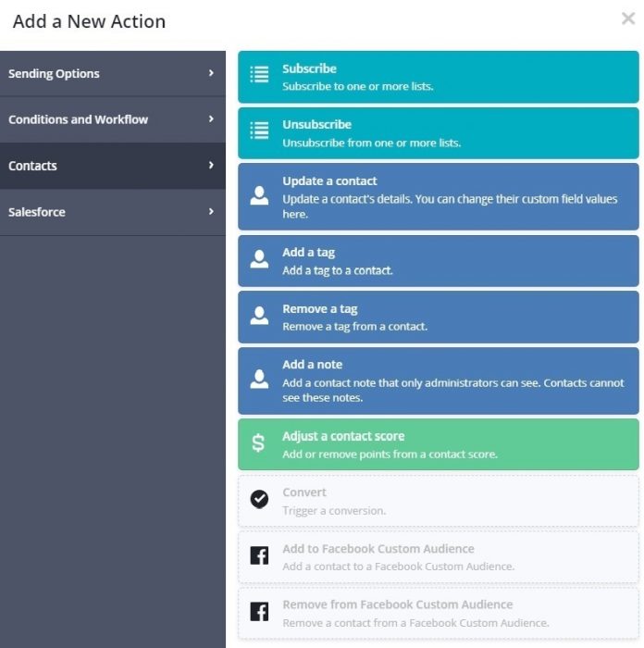Image resolution: width=644 pixels, height=648 pixels.
Task: Click the dollar icon for Adjust contact score
Action: pos(259,443)
